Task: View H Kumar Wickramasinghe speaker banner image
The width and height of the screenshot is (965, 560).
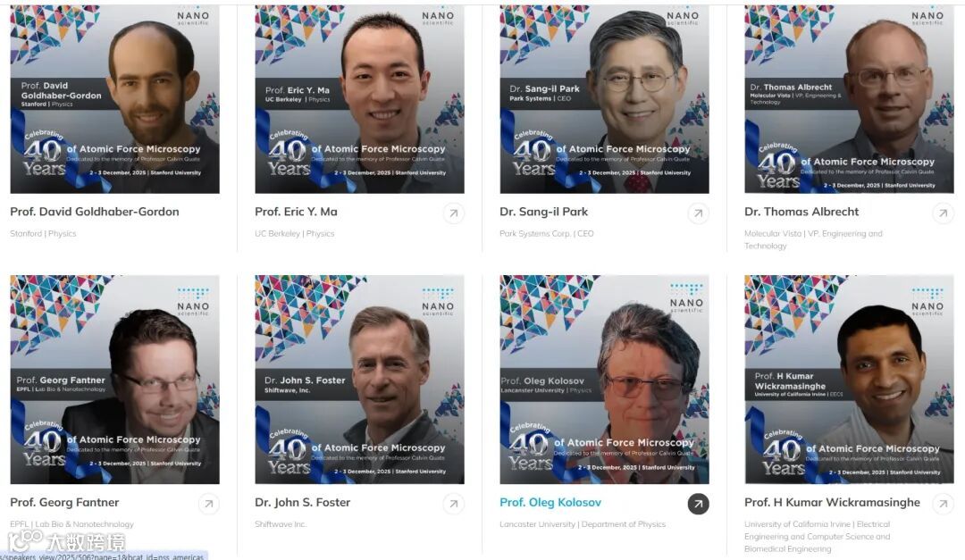Action: pyautogui.click(x=850, y=379)
